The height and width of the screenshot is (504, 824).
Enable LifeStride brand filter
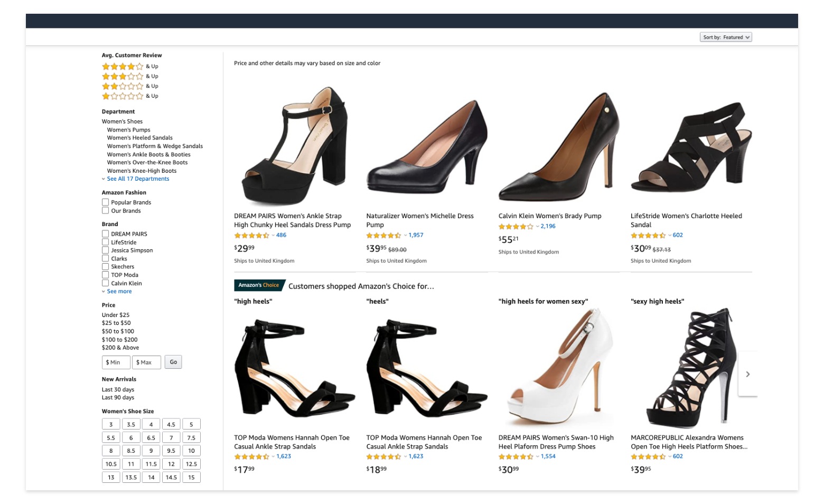105,242
